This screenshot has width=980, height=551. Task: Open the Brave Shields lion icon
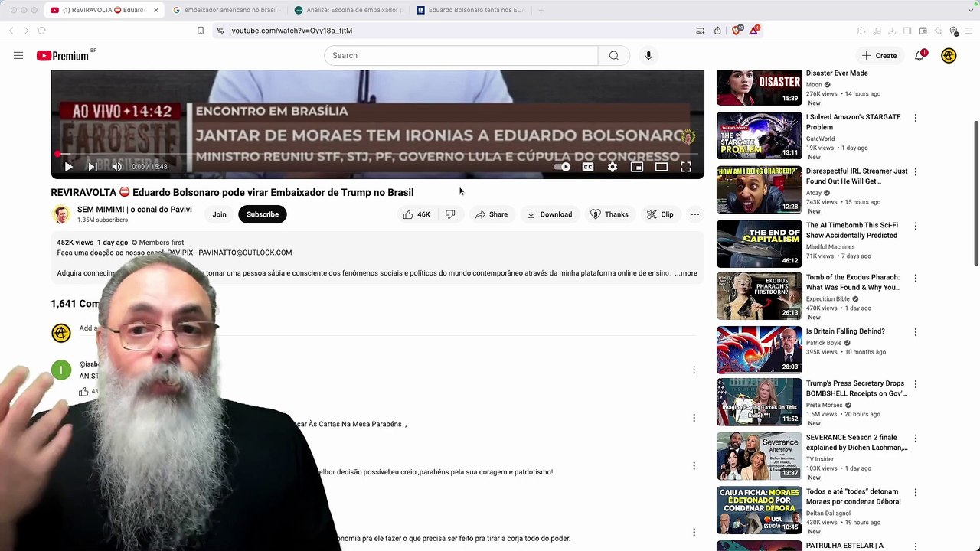pos(737,31)
